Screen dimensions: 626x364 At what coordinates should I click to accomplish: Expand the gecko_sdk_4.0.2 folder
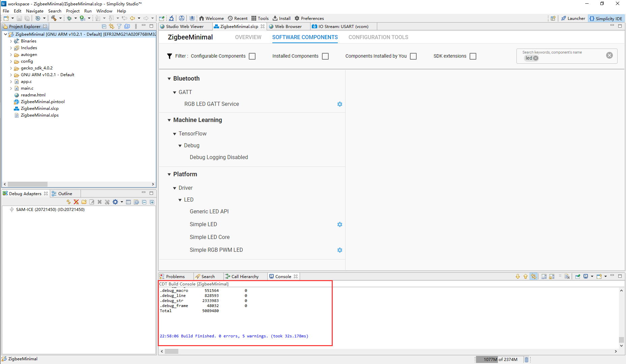11,68
